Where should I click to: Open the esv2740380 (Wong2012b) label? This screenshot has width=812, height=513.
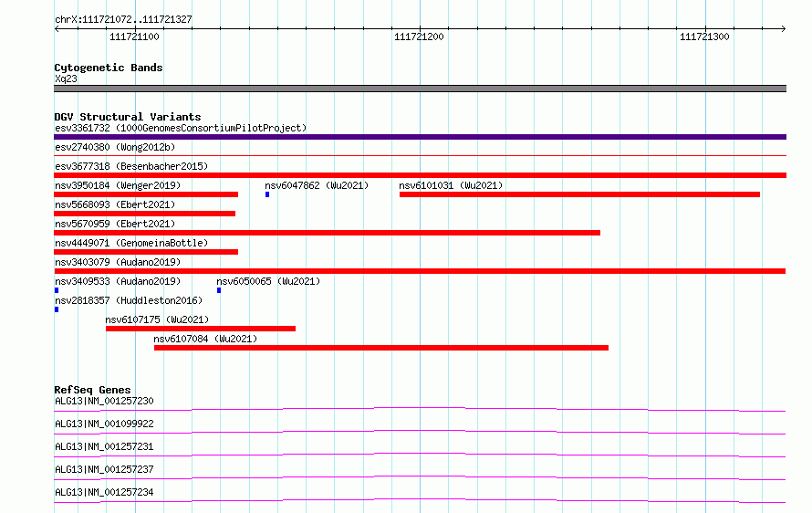(x=115, y=147)
